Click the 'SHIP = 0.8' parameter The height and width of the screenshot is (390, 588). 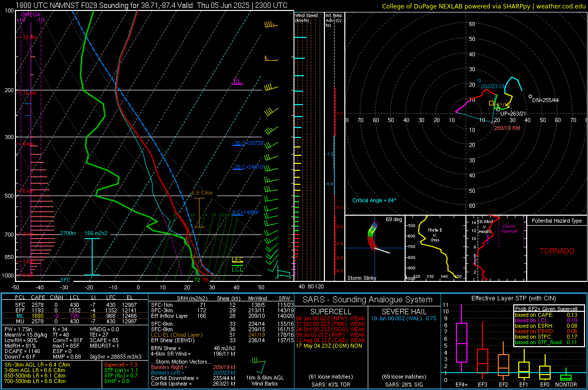pyautogui.click(x=117, y=381)
